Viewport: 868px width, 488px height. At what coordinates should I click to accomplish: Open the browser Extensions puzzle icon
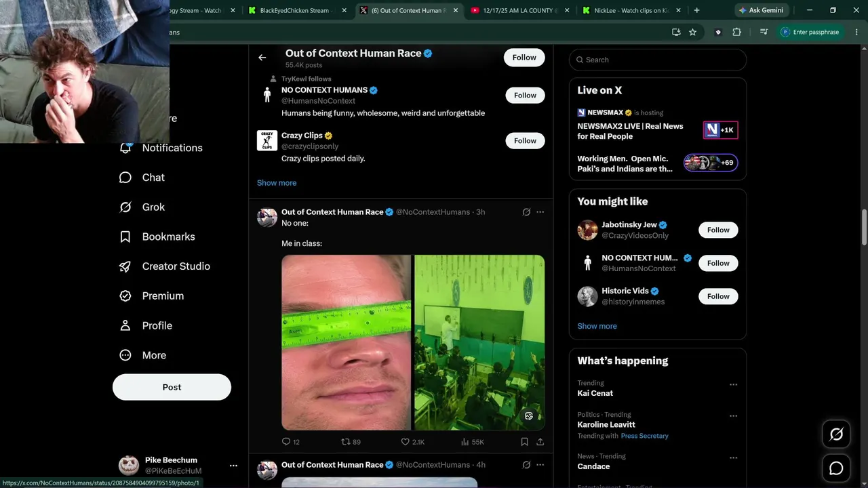[736, 32]
